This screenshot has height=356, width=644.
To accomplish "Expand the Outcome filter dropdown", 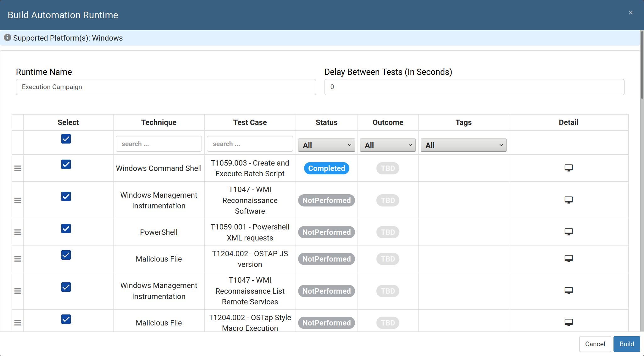I will tap(387, 145).
